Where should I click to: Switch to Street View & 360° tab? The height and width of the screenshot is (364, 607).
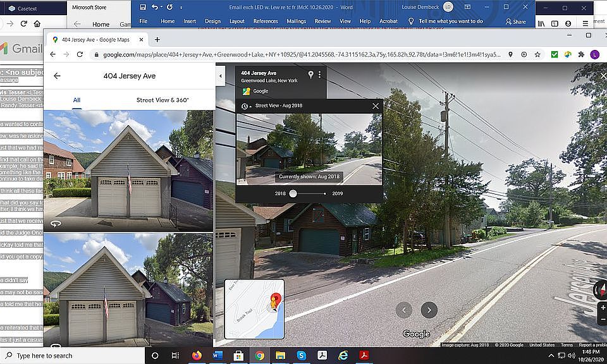coord(162,100)
